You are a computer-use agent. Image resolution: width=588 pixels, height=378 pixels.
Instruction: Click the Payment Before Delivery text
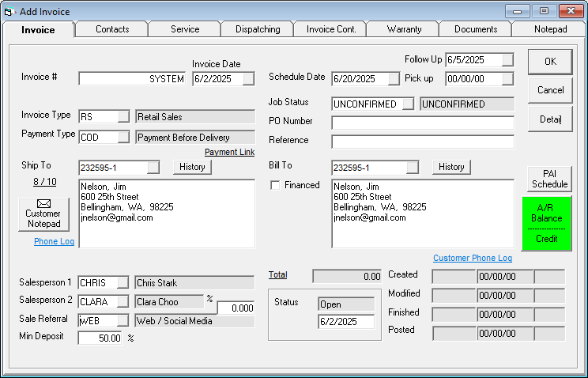click(183, 138)
